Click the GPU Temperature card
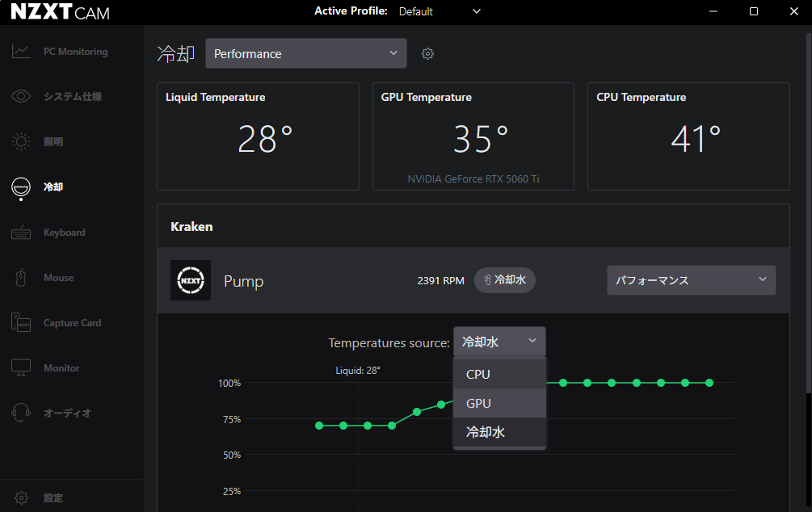The width and height of the screenshot is (812, 512). pos(473,136)
